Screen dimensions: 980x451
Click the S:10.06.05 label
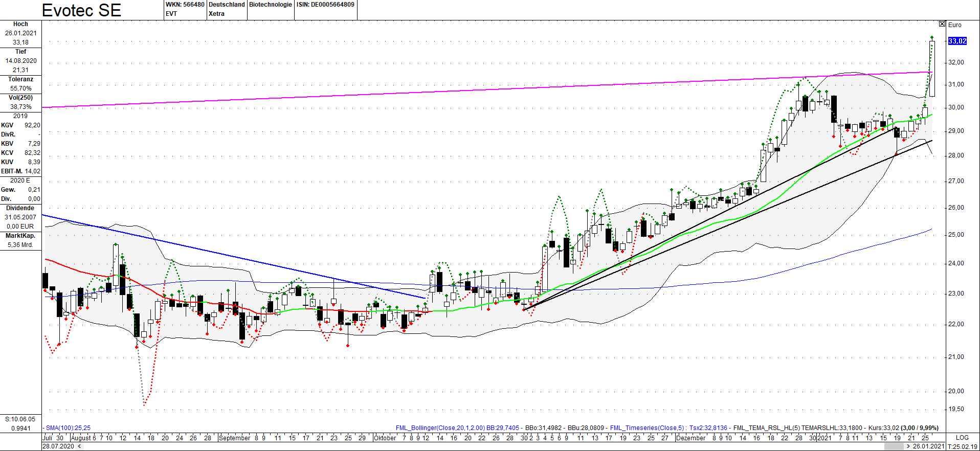tap(20, 419)
